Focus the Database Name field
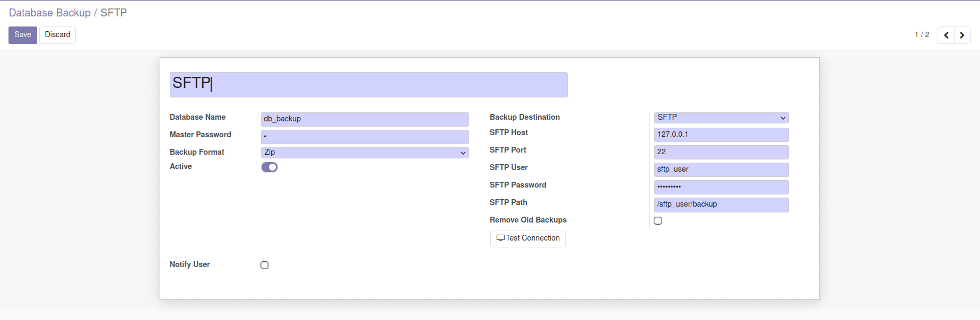The width and height of the screenshot is (980, 320). pyautogui.click(x=365, y=119)
